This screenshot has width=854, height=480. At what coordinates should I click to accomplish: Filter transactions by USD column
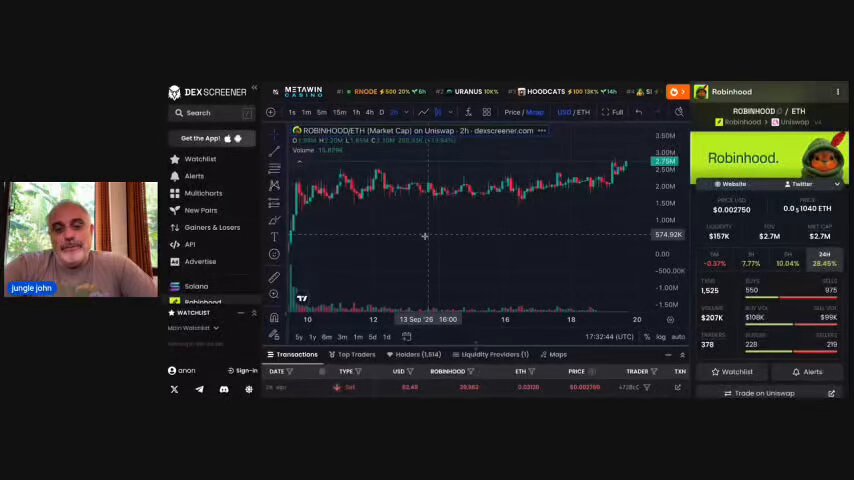(x=410, y=372)
